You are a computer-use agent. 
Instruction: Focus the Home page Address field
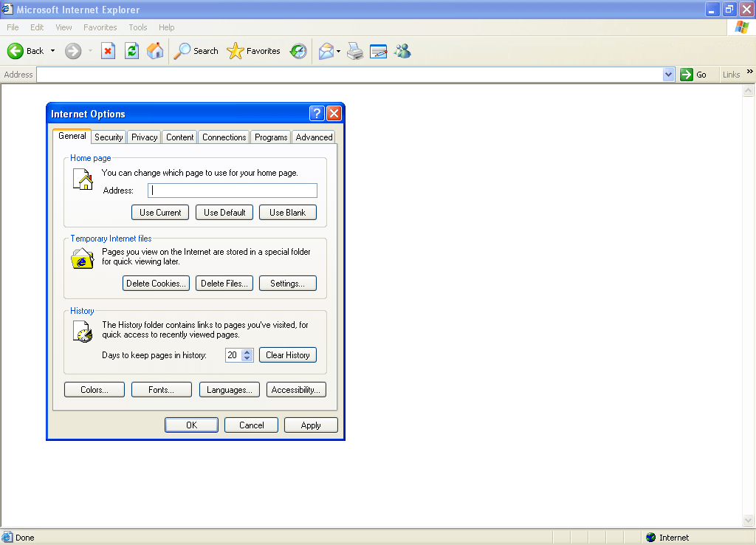click(x=233, y=191)
